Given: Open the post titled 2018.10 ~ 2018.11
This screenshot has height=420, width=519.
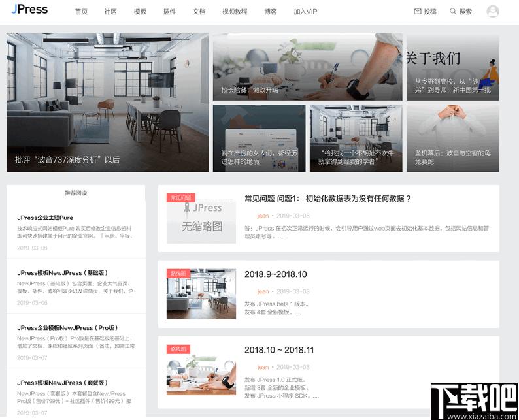Looking at the screenshot, I should click(279, 350).
